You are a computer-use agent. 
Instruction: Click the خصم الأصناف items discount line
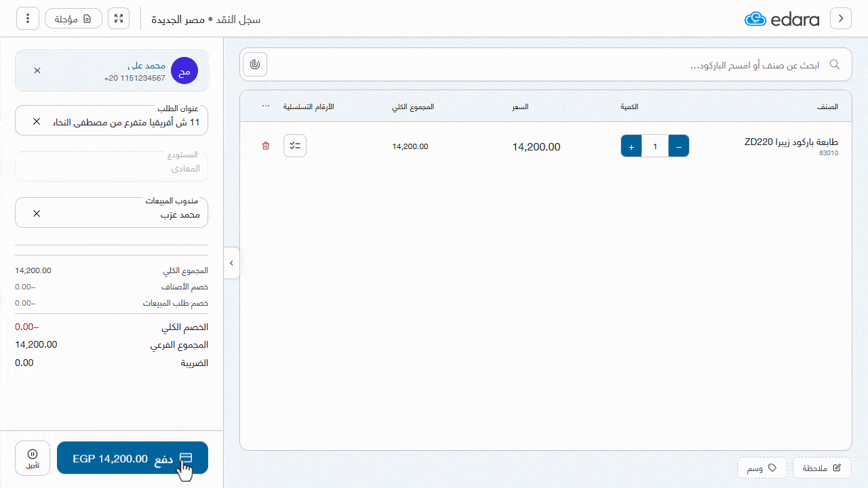111,287
